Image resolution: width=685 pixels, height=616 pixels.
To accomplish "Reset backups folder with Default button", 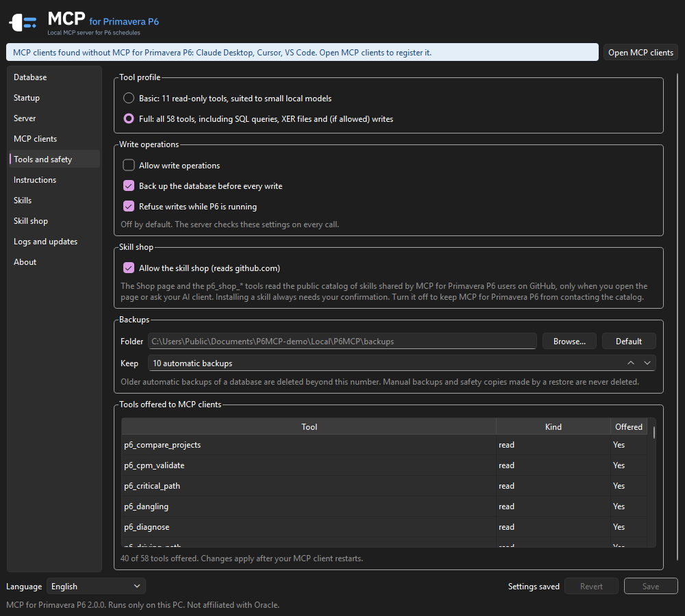I will [x=629, y=342].
